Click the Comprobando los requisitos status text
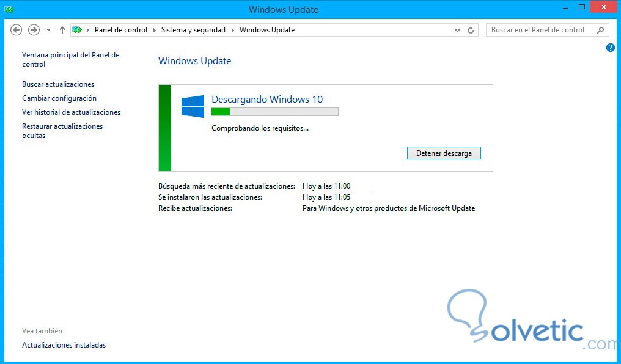The height and width of the screenshot is (364, 621). click(260, 128)
